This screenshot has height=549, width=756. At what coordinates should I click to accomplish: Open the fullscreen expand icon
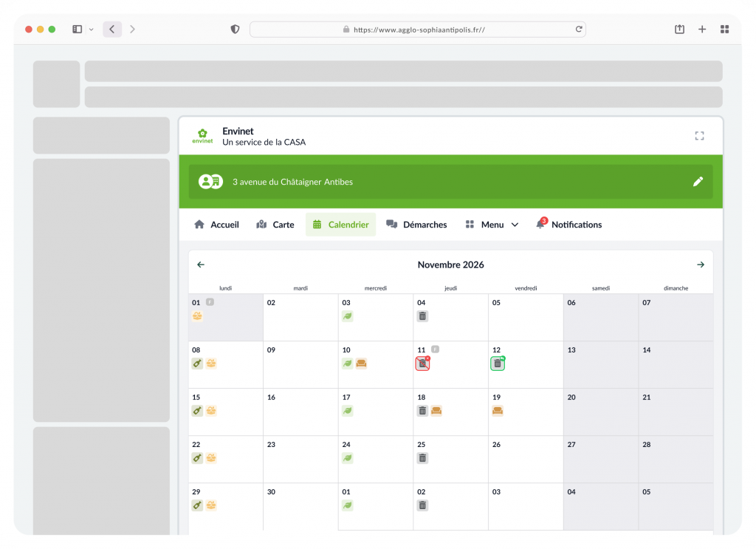point(699,136)
